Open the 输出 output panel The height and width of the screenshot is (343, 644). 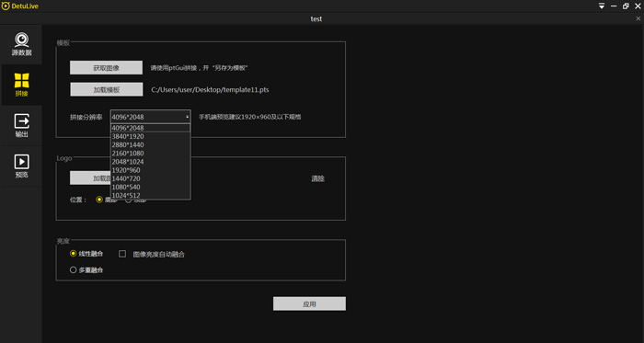tap(21, 126)
